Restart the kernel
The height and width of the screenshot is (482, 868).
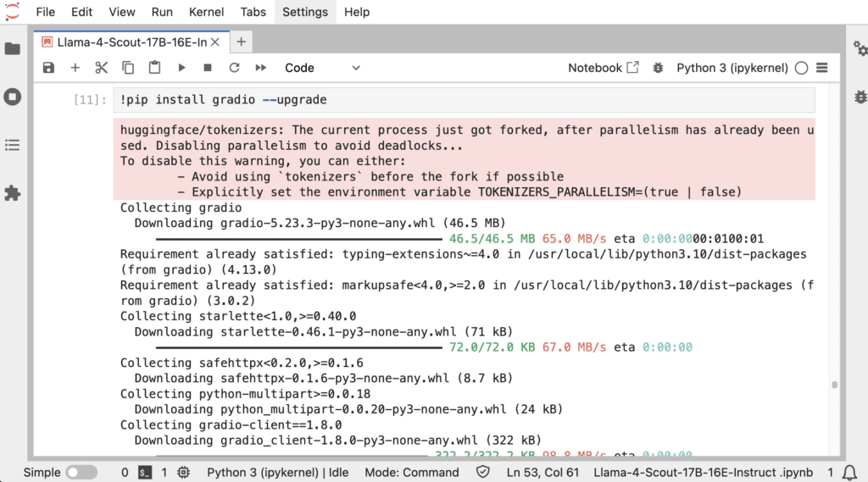[234, 68]
